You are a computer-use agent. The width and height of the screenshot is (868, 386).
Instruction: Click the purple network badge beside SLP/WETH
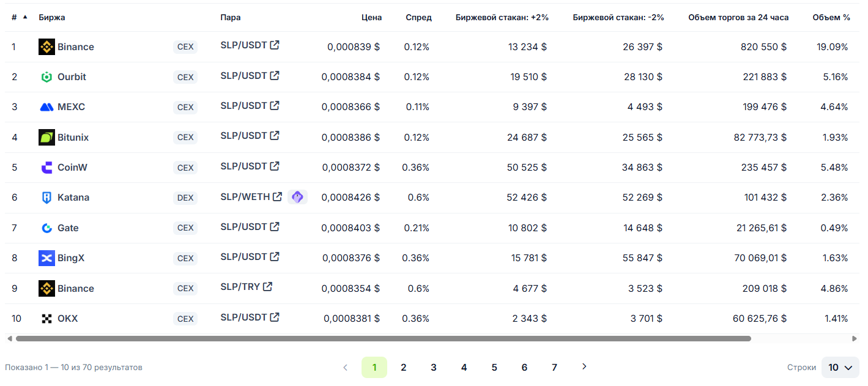tap(297, 197)
